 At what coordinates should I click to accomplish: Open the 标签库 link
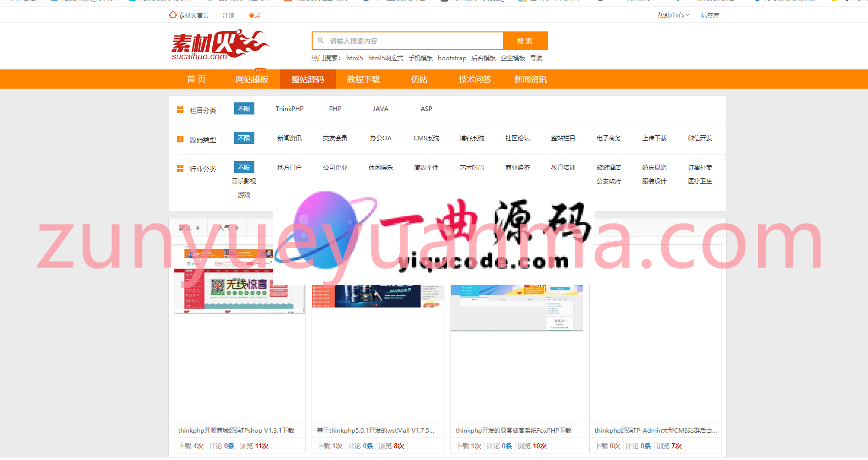710,15
